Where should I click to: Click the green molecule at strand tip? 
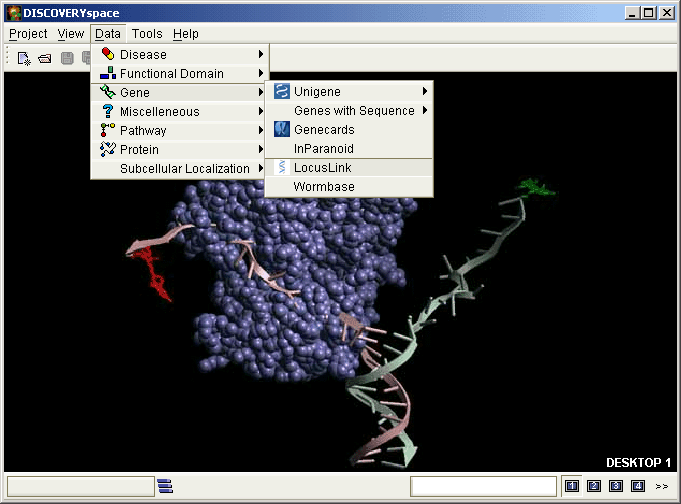pyautogui.click(x=535, y=187)
